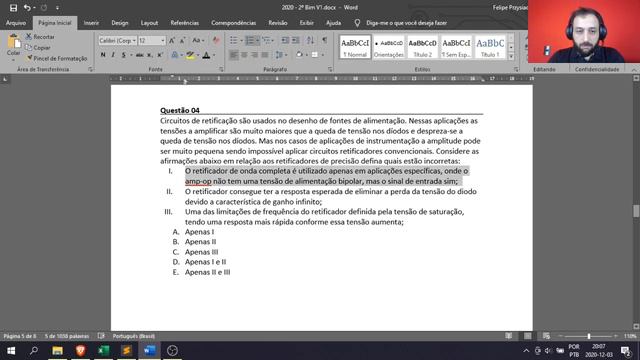Click Recortar to cut the selection
The width and height of the screenshot is (640, 360).
(40, 37)
